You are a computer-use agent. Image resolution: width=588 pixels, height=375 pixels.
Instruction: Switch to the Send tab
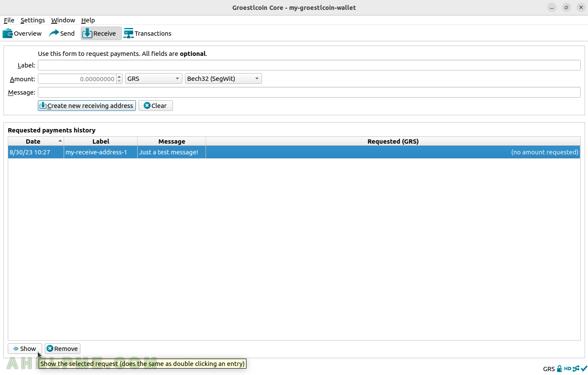click(x=62, y=34)
